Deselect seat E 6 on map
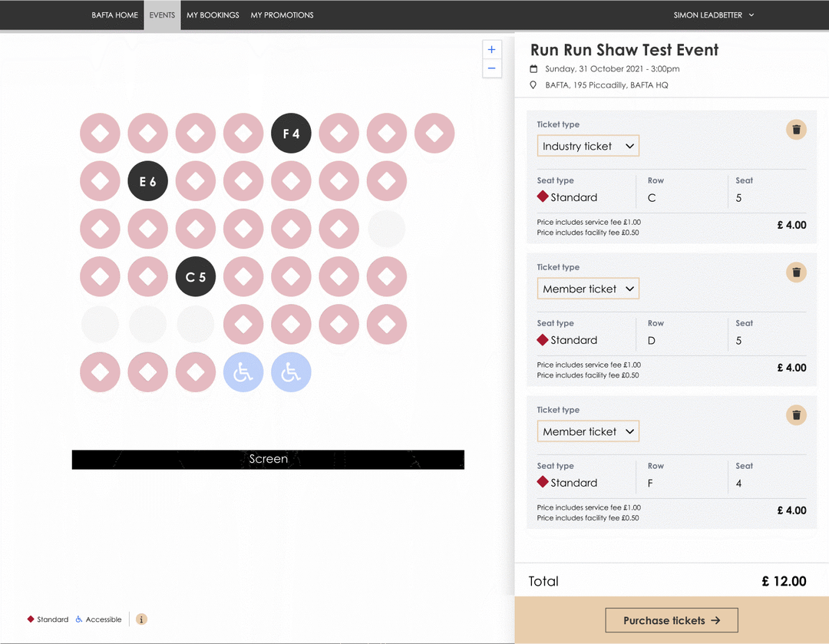 [x=147, y=181]
